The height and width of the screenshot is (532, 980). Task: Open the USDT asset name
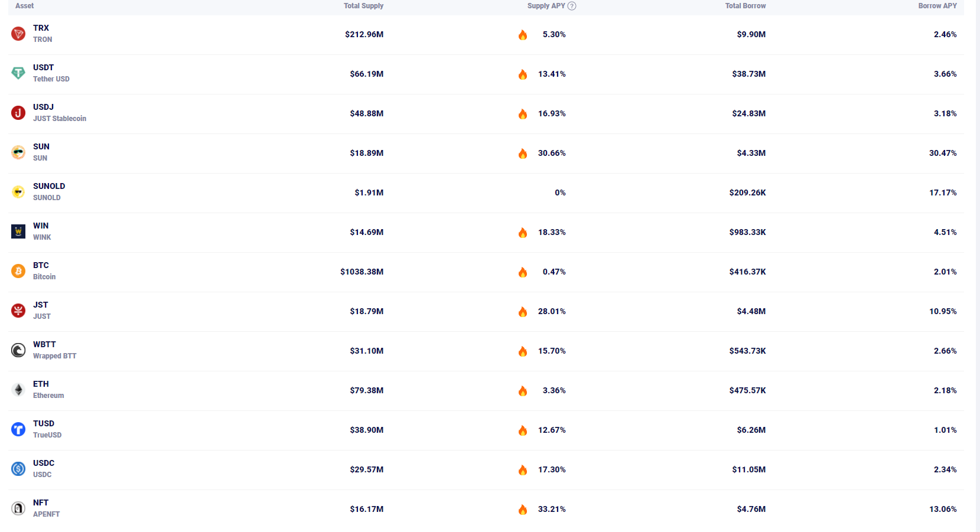[x=43, y=67]
